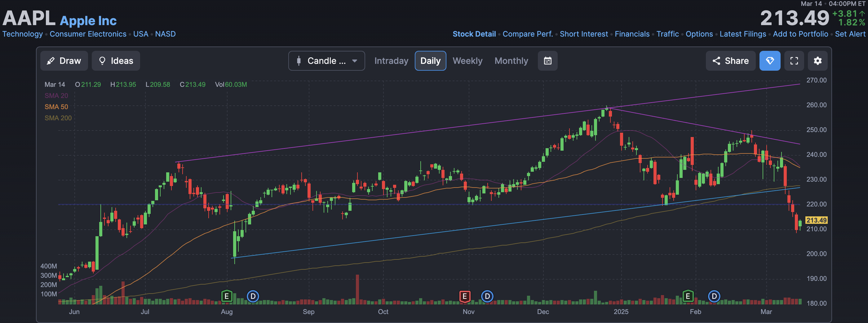Click Add to Portfolio link
868x323 pixels.
(800, 34)
